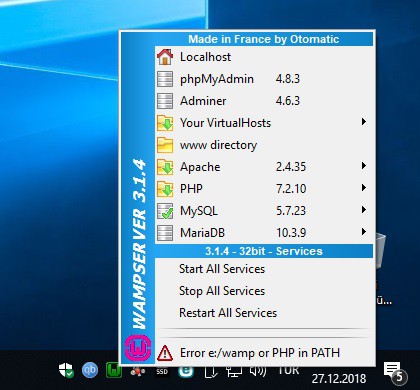Open the Windows Defender shield tray icon
The image size is (420, 390).
pyautogui.click(x=66, y=370)
